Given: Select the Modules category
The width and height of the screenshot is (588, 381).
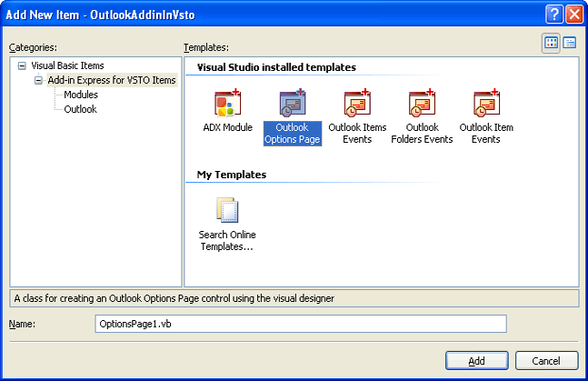Looking at the screenshot, I should 81,95.
